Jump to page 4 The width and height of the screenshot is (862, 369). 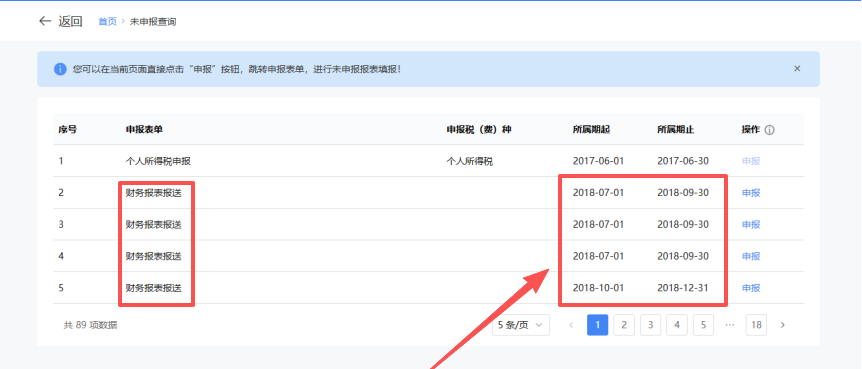(x=677, y=325)
